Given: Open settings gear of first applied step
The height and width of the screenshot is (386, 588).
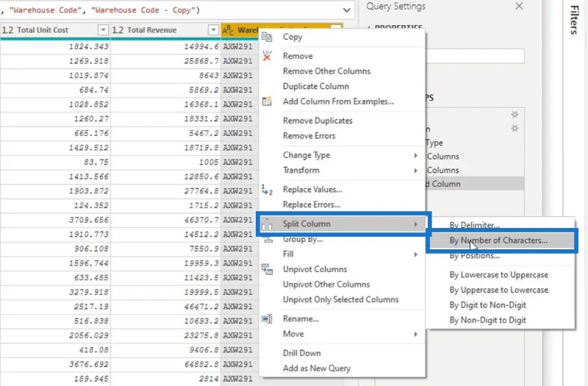Looking at the screenshot, I should [514, 115].
